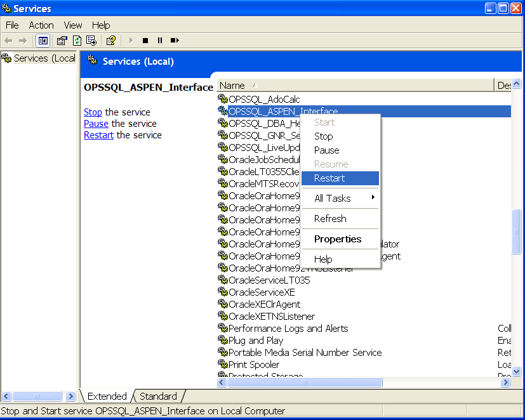
Task: Switch to the Standard tab
Action: (158, 397)
